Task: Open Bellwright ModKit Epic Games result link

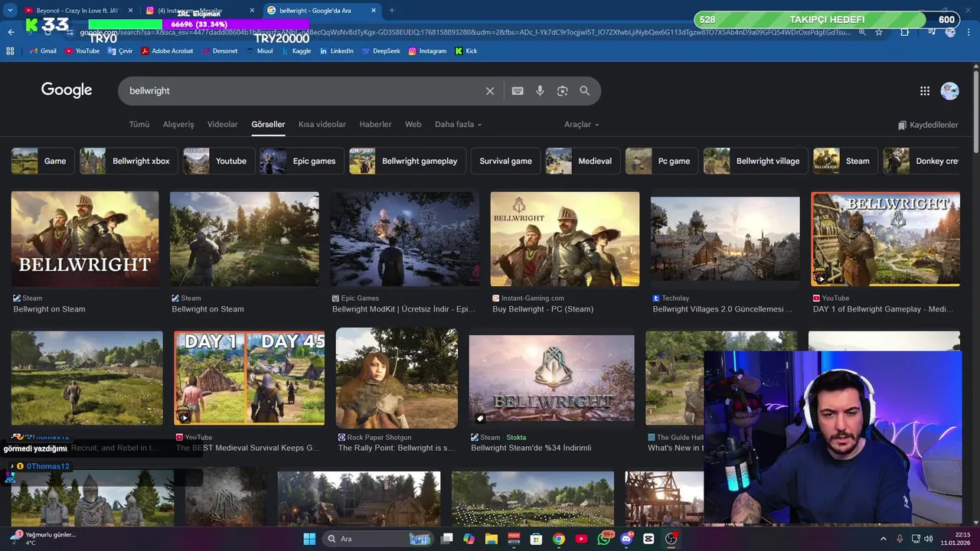Action: [x=403, y=309]
